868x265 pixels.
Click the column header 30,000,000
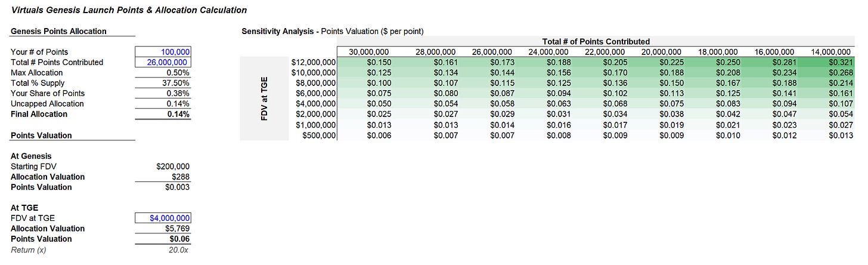coord(369,52)
